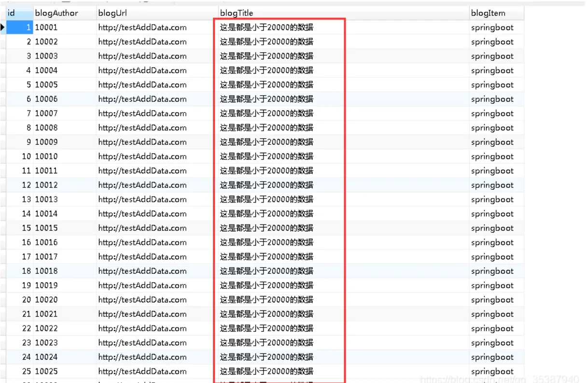Click blogAuthor cell 10011
Image resolution: width=588 pixels, height=383 pixels.
(x=65, y=171)
